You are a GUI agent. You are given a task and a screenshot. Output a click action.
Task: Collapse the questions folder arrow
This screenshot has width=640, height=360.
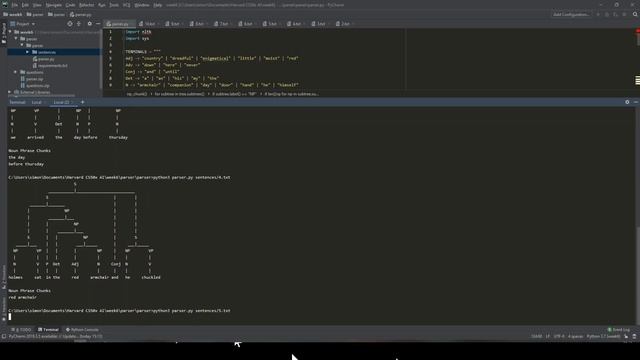point(16,72)
